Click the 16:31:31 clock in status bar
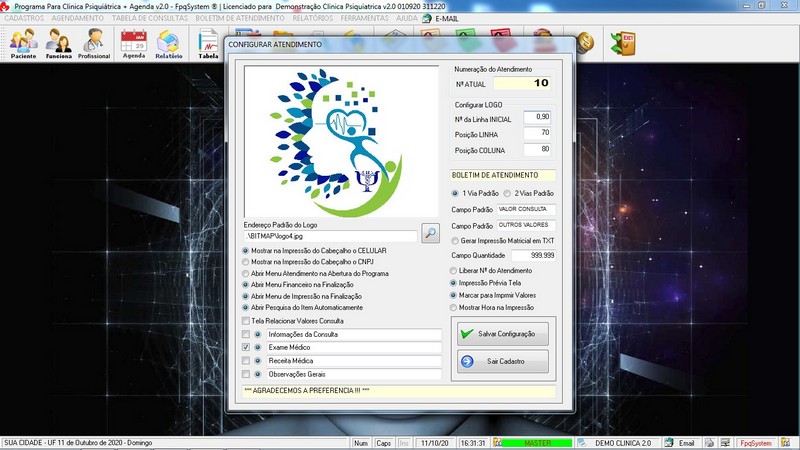 473,443
